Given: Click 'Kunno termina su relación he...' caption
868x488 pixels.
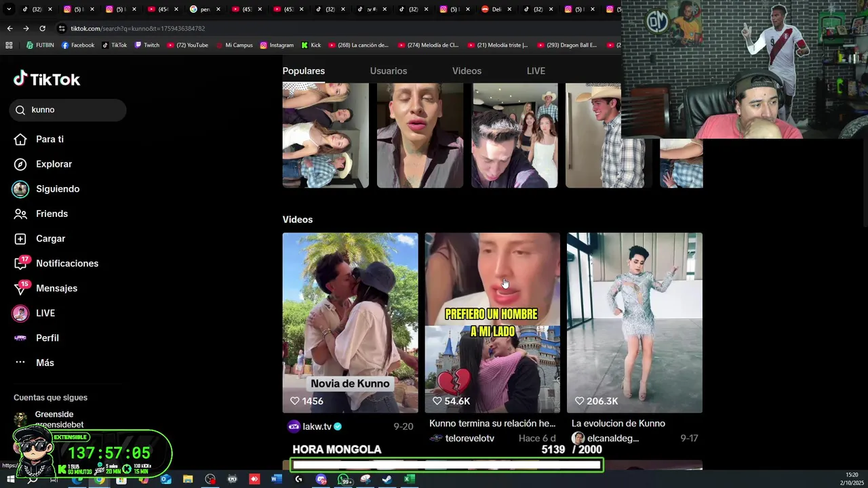Looking at the screenshot, I should tap(492, 424).
